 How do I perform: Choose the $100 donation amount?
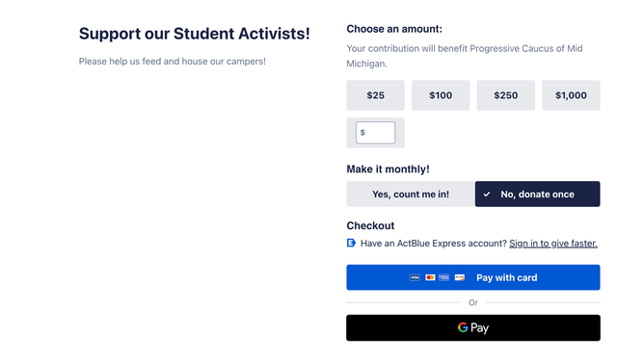coord(441,95)
